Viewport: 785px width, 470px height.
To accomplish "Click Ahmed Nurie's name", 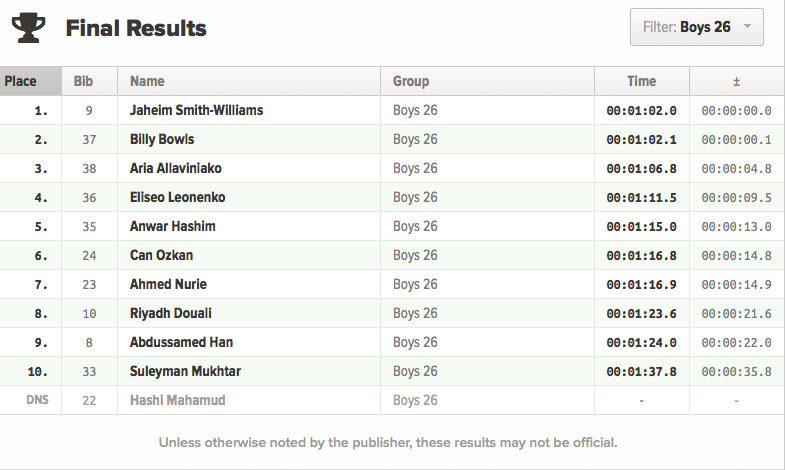I will tap(168, 284).
